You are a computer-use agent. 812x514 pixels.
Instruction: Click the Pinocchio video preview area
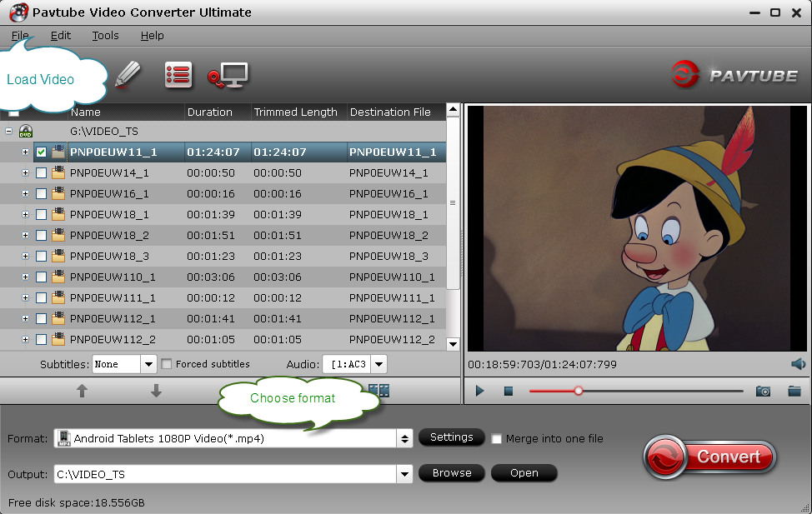click(637, 228)
